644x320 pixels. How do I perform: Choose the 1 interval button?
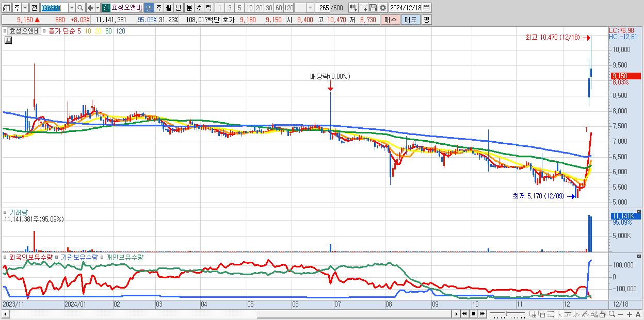point(220,8)
